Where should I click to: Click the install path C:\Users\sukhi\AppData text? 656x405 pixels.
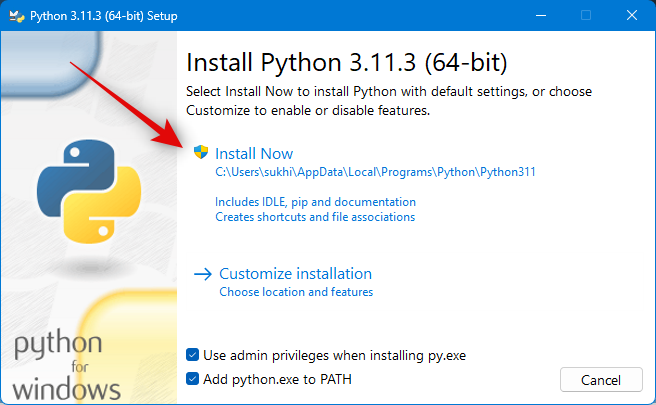tap(375, 172)
